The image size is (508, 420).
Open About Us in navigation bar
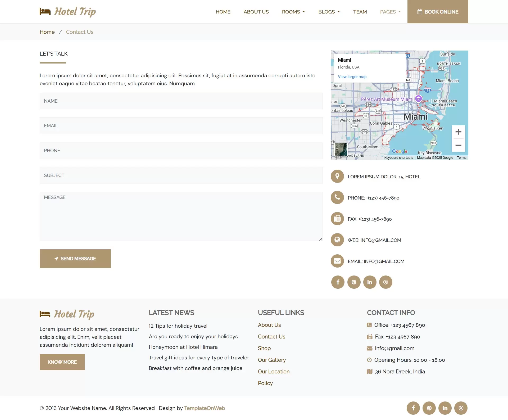coord(256,12)
